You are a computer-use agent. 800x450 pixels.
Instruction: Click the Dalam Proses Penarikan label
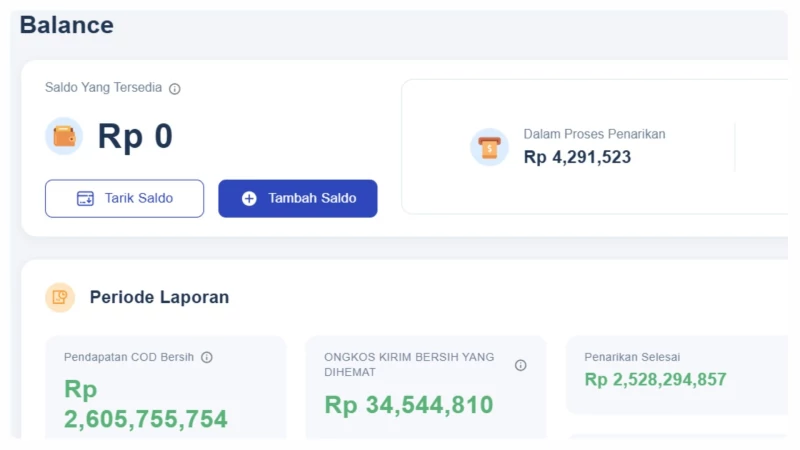(x=594, y=134)
